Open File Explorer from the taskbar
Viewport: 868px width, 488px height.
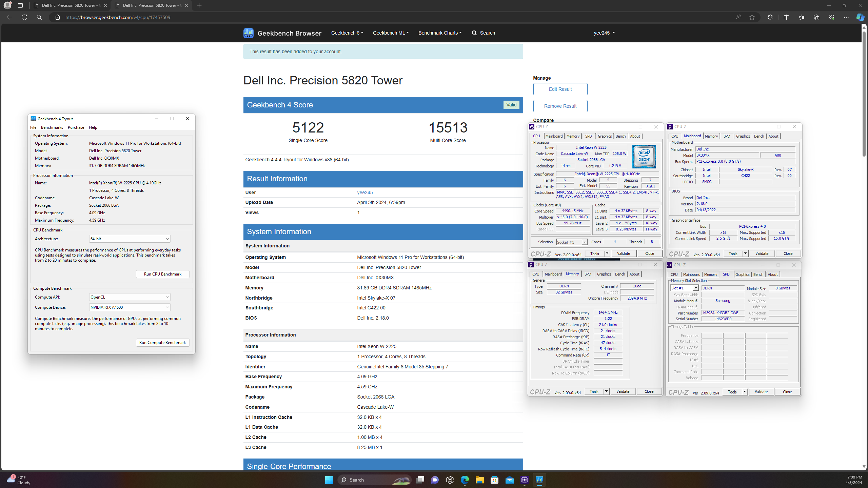click(479, 480)
